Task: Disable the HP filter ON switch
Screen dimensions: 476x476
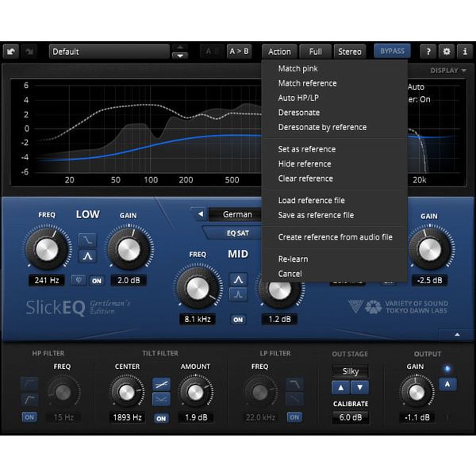Action: [x=29, y=417]
